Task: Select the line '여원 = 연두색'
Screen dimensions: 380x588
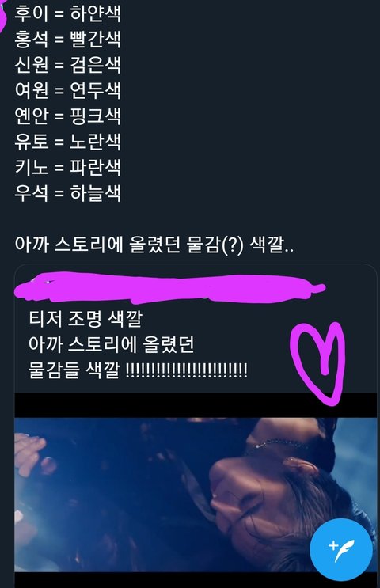Action: tap(67, 90)
